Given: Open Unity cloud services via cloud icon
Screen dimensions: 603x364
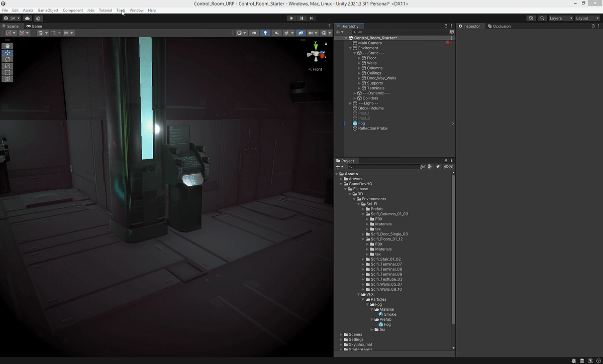Looking at the screenshot, I should coord(27,18).
